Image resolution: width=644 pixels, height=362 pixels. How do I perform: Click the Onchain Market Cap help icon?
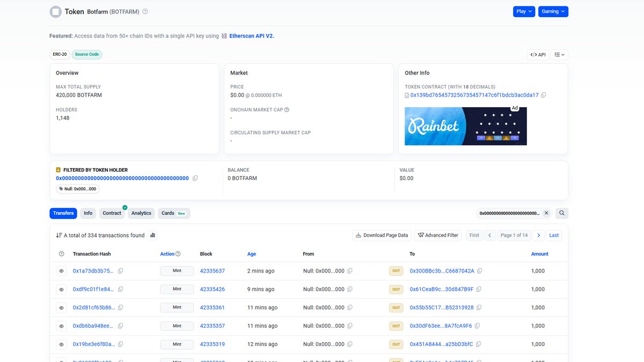pos(287,109)
